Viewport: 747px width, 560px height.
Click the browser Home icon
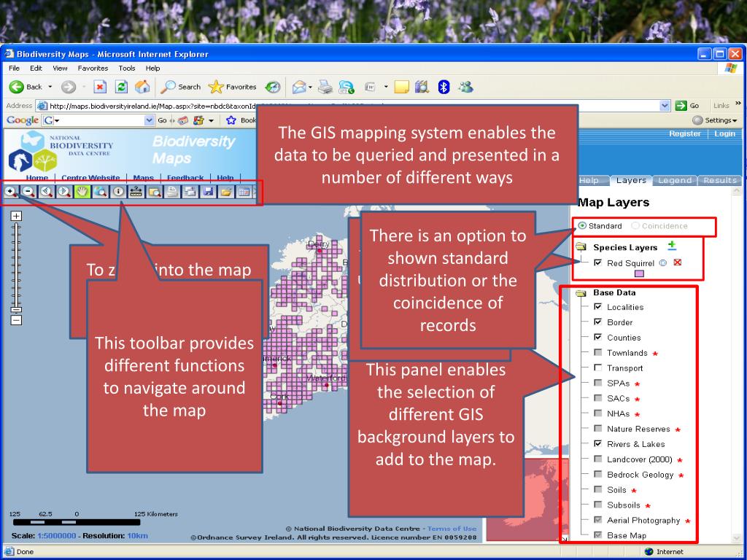point(142,87)
